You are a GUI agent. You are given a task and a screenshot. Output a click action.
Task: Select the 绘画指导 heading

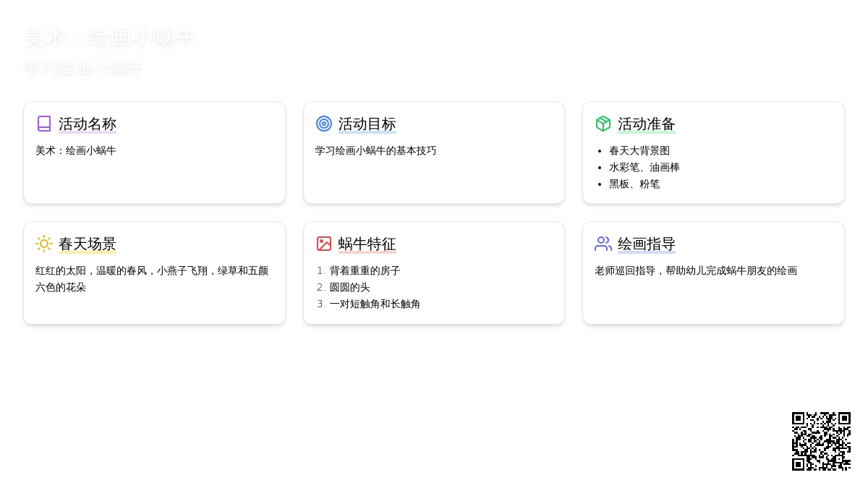coord(647,244)
